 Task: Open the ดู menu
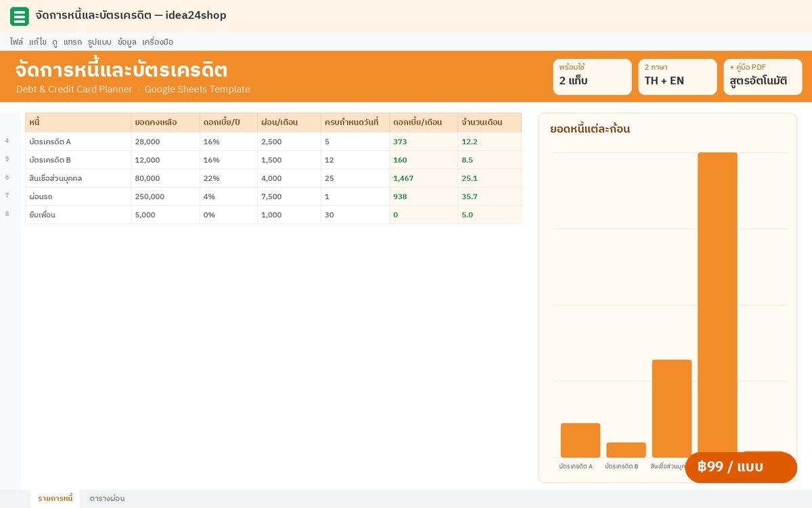pos(55,42)
